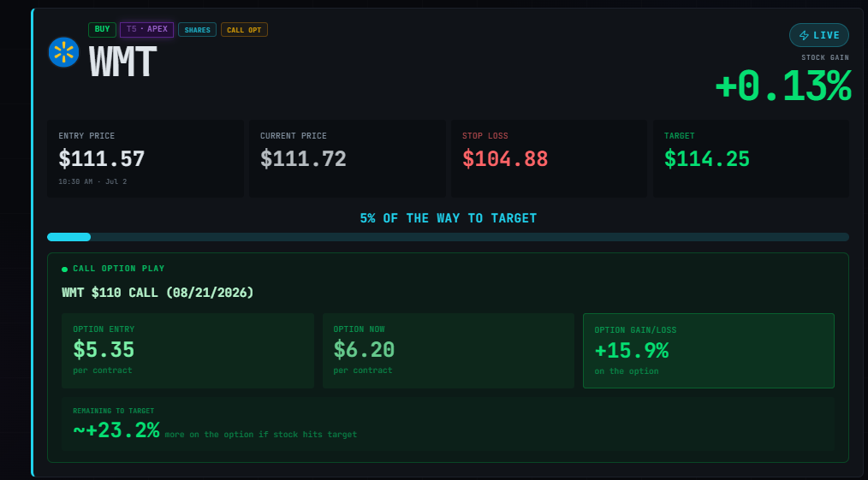Screen dimensions: 868x480
Task: Click the LIVE status badge
Action: coord(818,35)
